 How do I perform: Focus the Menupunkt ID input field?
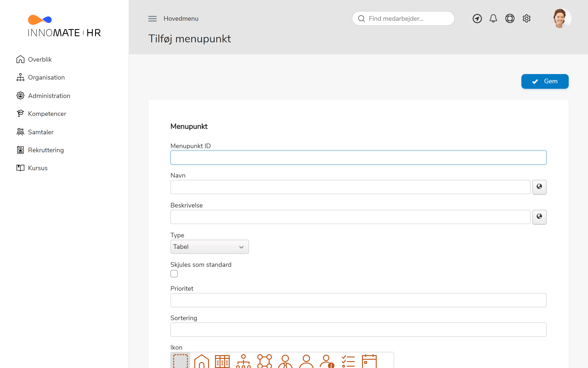coord(358,158)
